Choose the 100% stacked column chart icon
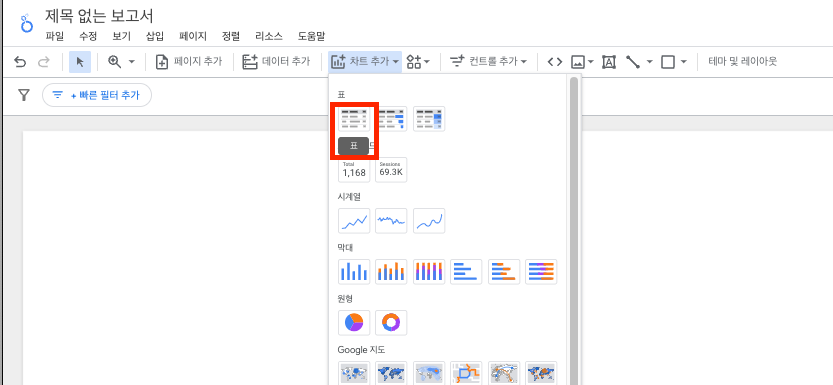This screenshot has width=833, height=385. point(429,272)
